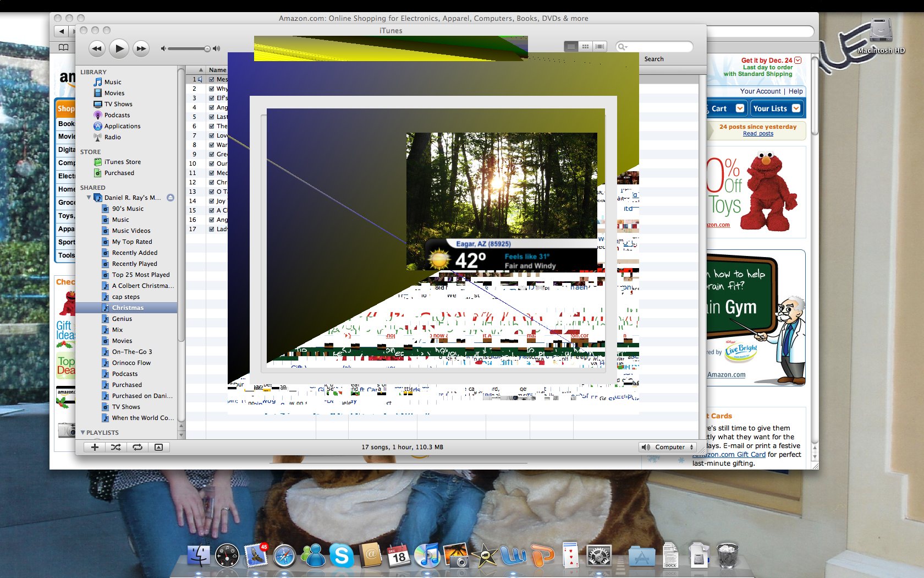Switch iTunes to grid view
Image resolution: width=924 pixels, height=578 pixels.
tap(586, 47)
